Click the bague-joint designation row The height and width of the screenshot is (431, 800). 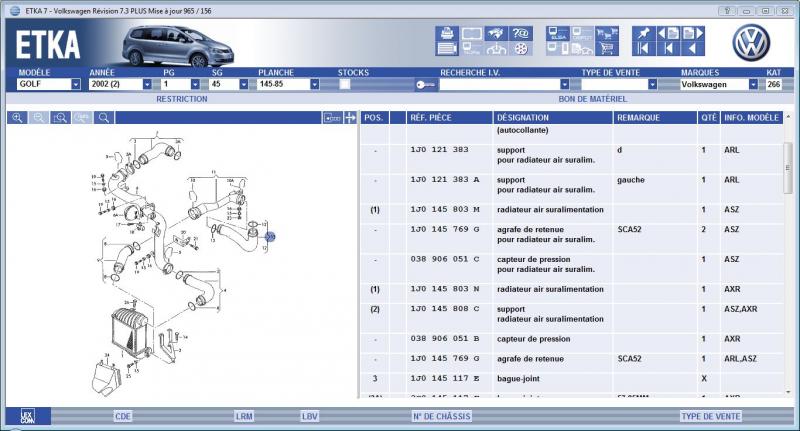point(518,378)
